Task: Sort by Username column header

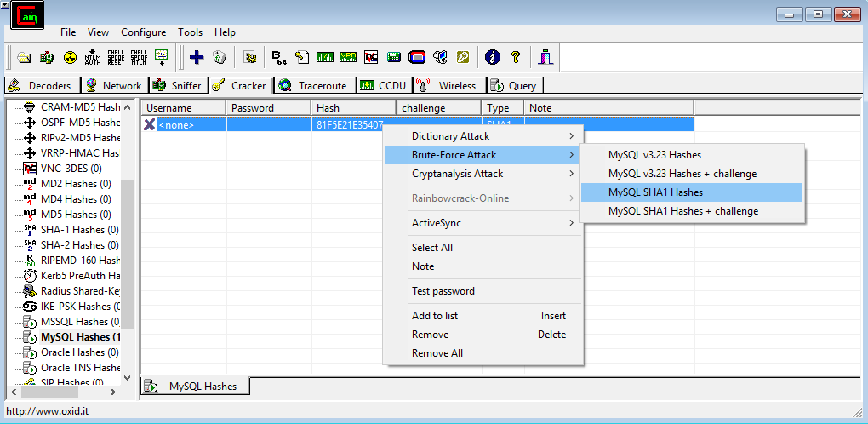Action: point(183,108)
